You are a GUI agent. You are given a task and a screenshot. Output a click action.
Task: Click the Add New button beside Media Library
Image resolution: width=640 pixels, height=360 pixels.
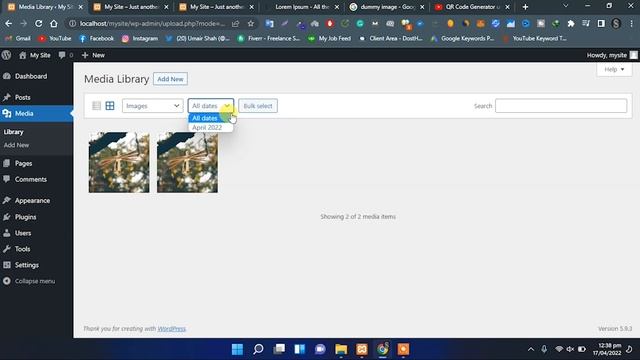(170, 79)
